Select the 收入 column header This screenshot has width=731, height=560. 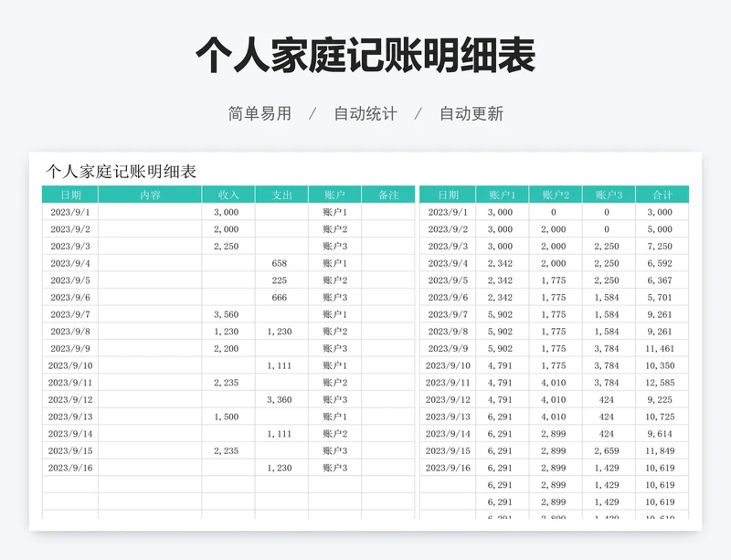(228, 195)
